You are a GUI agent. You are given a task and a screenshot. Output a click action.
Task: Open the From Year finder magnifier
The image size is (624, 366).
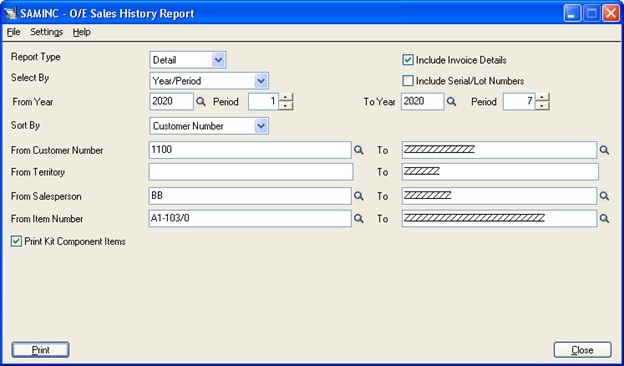pos(201,102)
